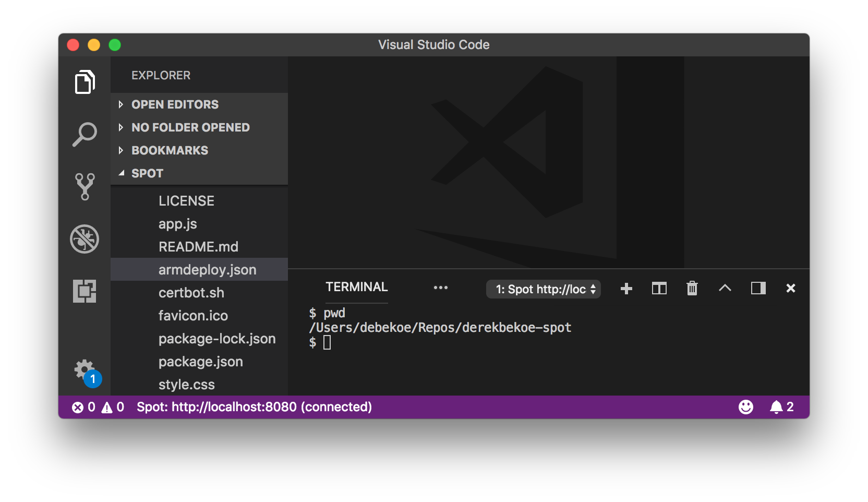The image size is (868, 502).
Task: Zoom the window with green button
Action: [115, 45]
